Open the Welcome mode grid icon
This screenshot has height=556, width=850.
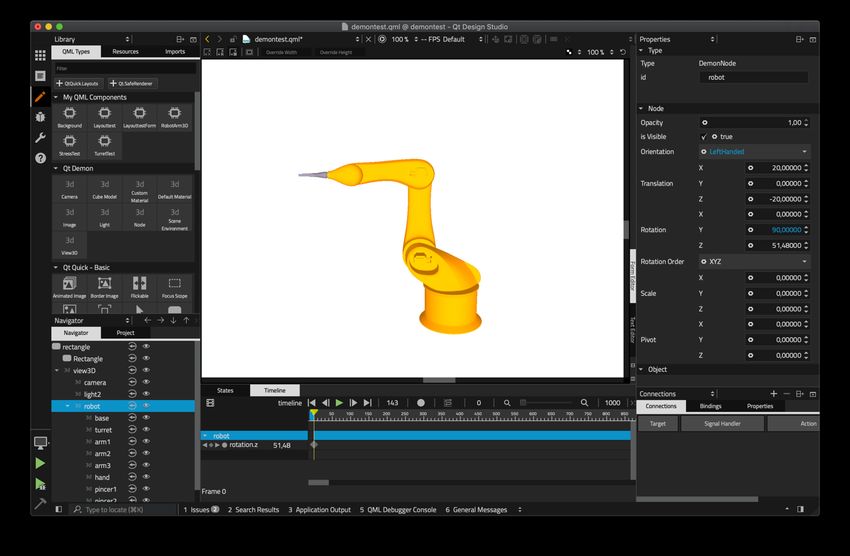pyautogui.click(x=40, y=55)
